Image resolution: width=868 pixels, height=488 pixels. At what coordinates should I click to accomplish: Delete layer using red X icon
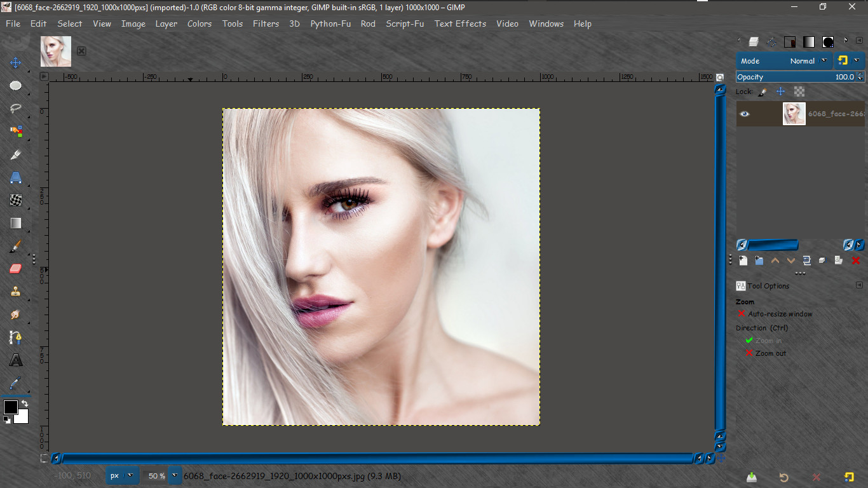tap(856, 261)
